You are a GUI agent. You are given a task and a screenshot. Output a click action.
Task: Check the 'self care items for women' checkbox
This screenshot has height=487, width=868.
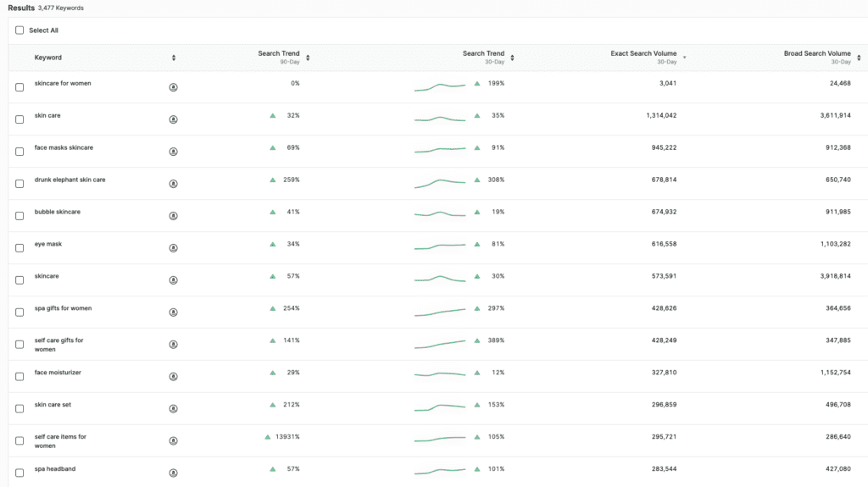coord(19,440)
